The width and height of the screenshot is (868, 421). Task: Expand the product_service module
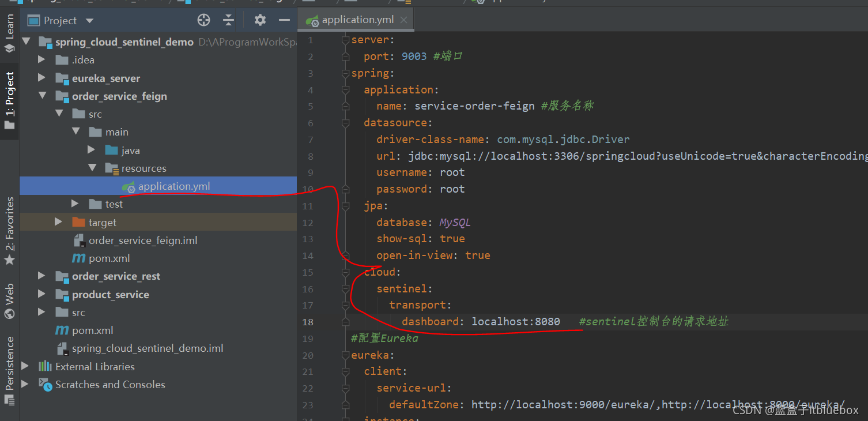[x=41, y=294]
